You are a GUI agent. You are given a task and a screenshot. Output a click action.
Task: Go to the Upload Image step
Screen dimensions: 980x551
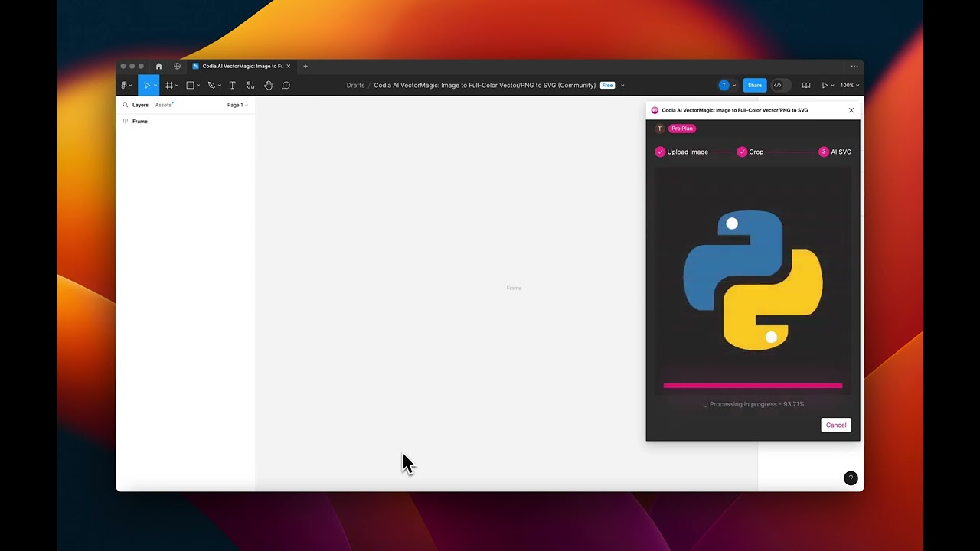click(681, 152)
